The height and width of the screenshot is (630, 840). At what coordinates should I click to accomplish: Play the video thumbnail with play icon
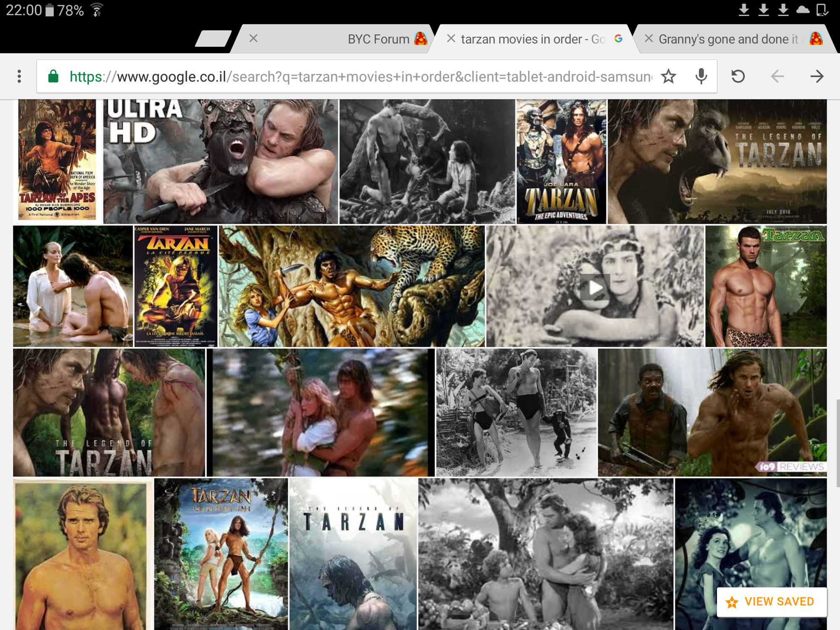click(x=595, y=286)
